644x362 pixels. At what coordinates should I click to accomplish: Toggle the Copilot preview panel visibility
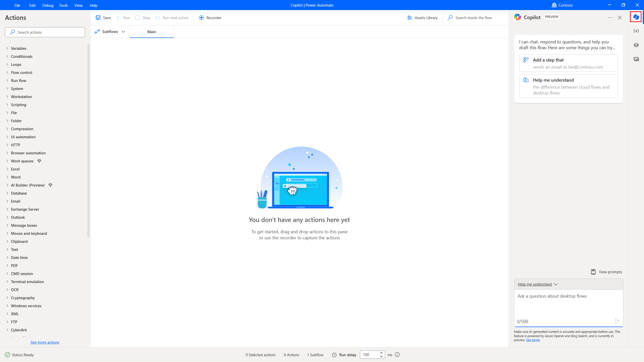click(x=636, y=17)
